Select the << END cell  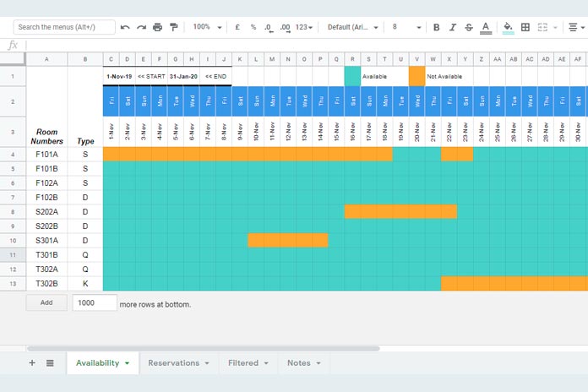point(216,76)
